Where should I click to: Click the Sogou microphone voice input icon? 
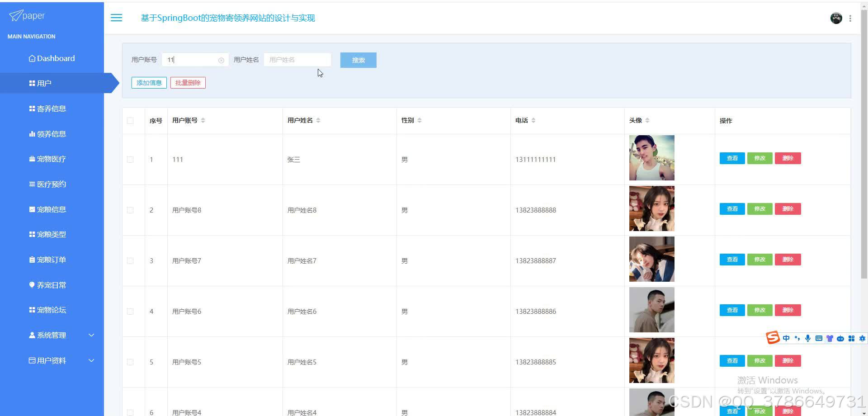click(x=808, y=338)
